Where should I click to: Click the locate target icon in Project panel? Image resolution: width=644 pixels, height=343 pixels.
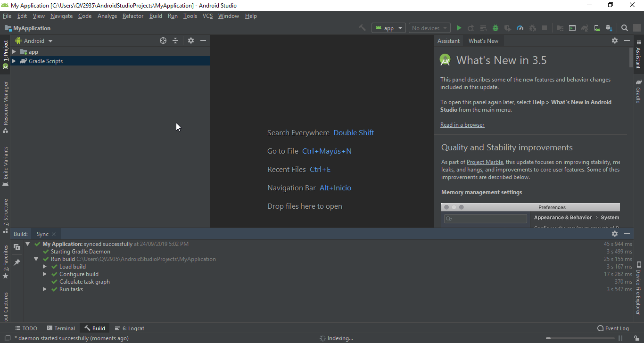coord(163,41)
